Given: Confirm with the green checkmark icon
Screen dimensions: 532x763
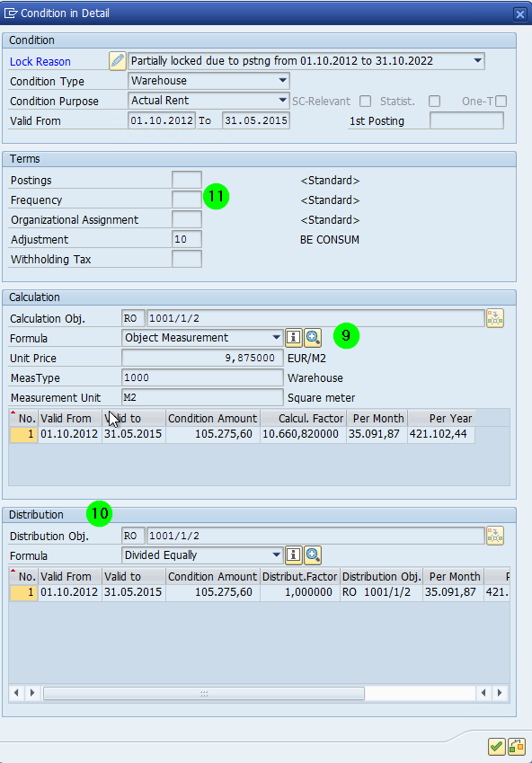Looking at the screenshot, I should click(x=496, y=746).
